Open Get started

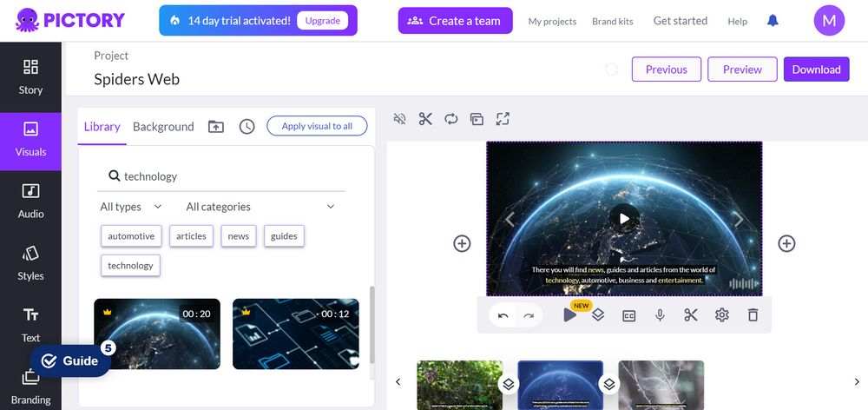tap(681, 21)
